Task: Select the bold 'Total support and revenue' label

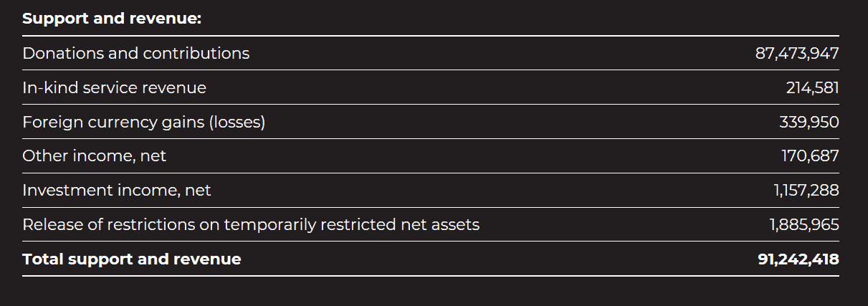Action: point(132,259)
